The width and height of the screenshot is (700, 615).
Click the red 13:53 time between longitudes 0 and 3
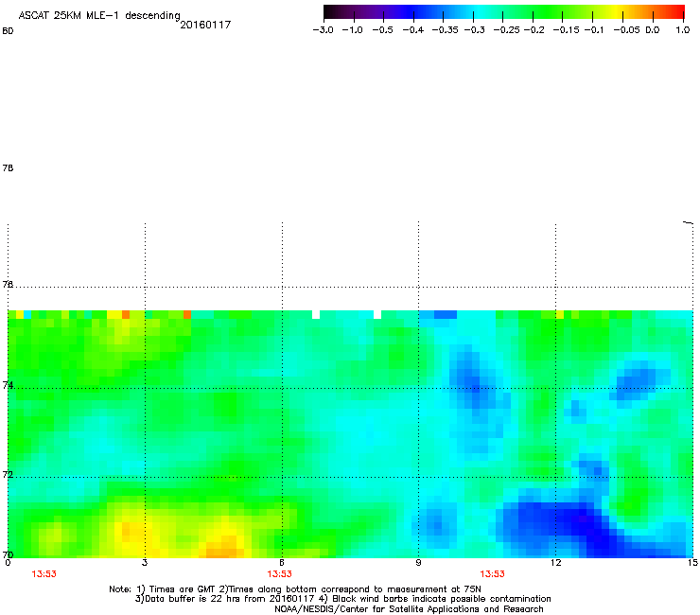(x=44, y=574)
